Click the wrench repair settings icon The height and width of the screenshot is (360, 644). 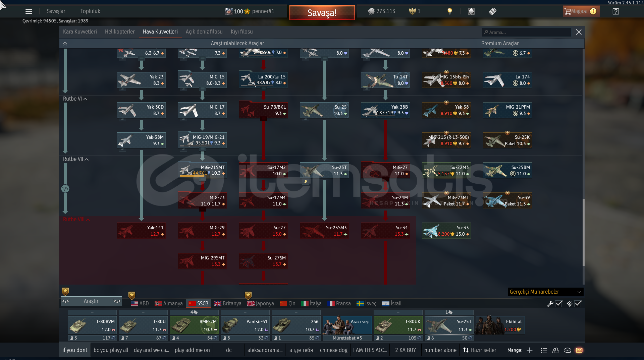click(550, 304)
